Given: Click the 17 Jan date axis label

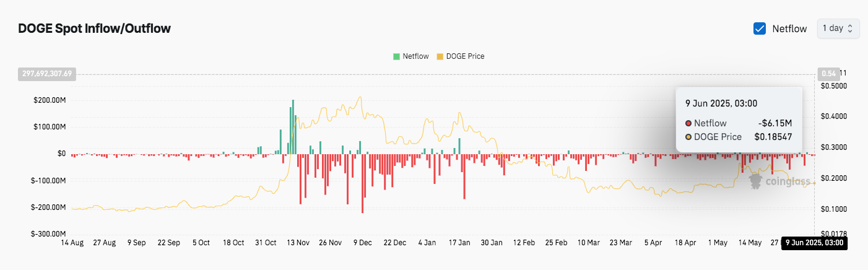Looking at the screenshot, I should (459, 242).
